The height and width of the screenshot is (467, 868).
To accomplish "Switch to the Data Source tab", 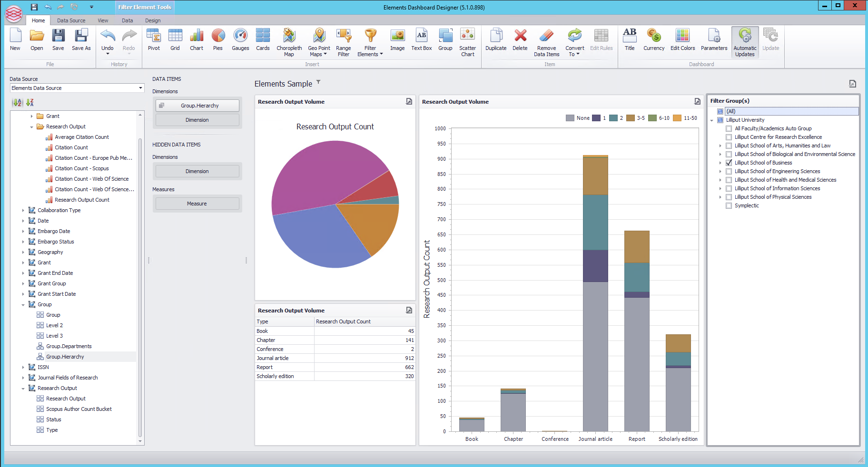I will (71, 20).
